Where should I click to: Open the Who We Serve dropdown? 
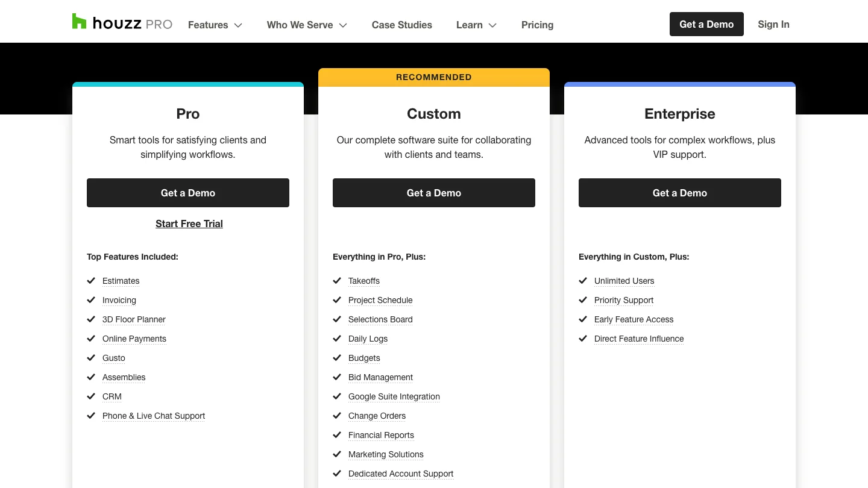[307, 25]
